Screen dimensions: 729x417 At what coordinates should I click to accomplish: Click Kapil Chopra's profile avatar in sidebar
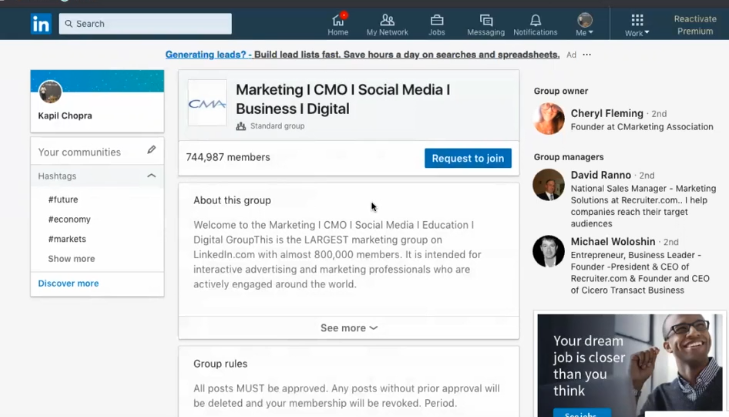pyautogui.click(x=50, y=92)
